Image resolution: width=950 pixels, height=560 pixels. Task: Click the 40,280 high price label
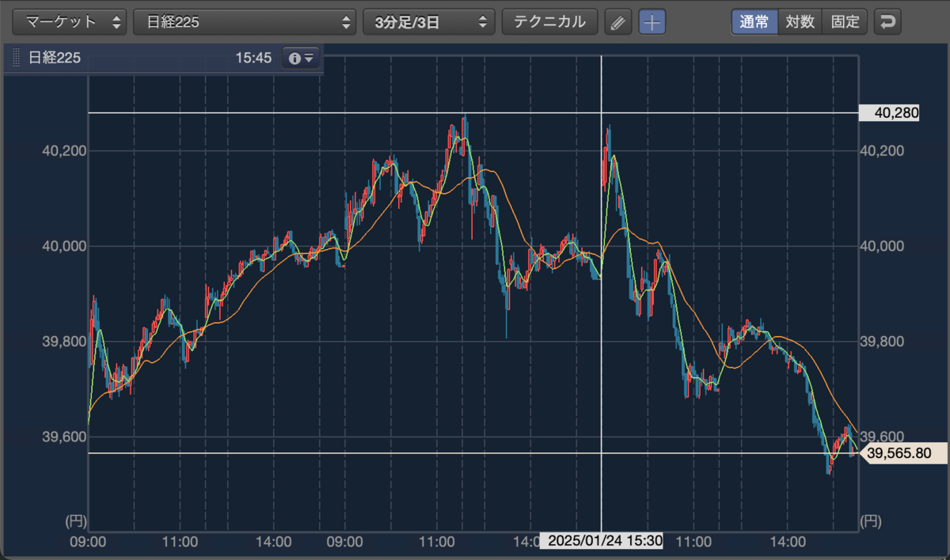[x=889, y=113]
